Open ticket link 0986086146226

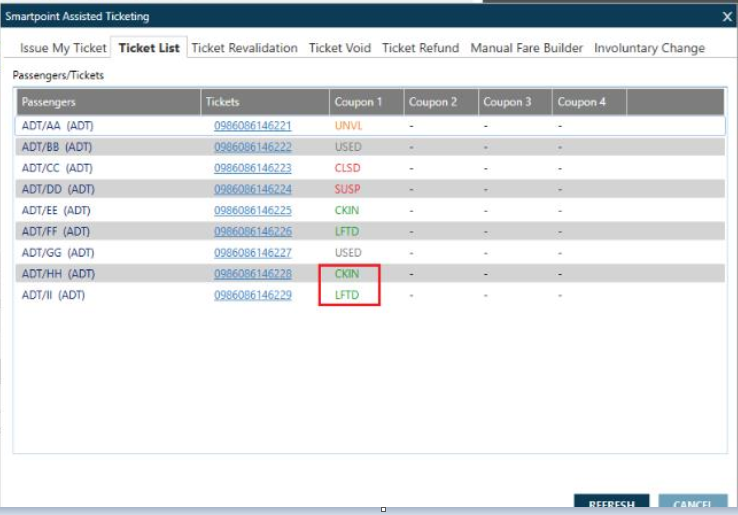252,231
